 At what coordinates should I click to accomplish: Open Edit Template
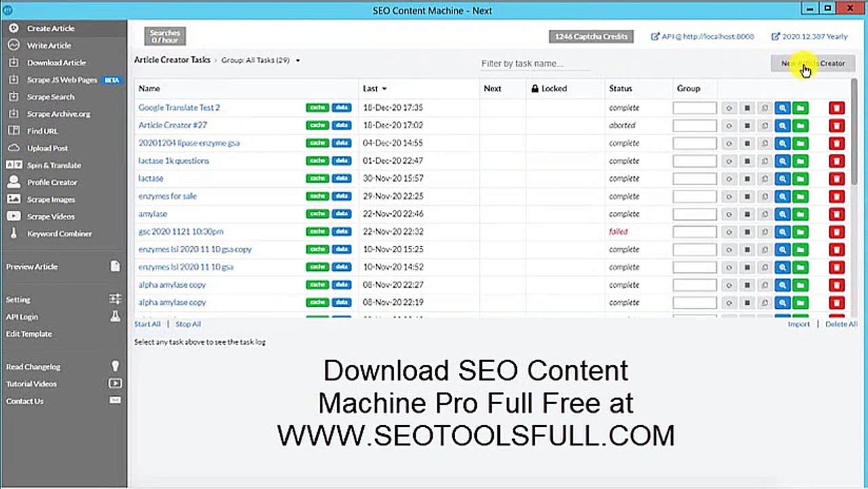point(29,333)
